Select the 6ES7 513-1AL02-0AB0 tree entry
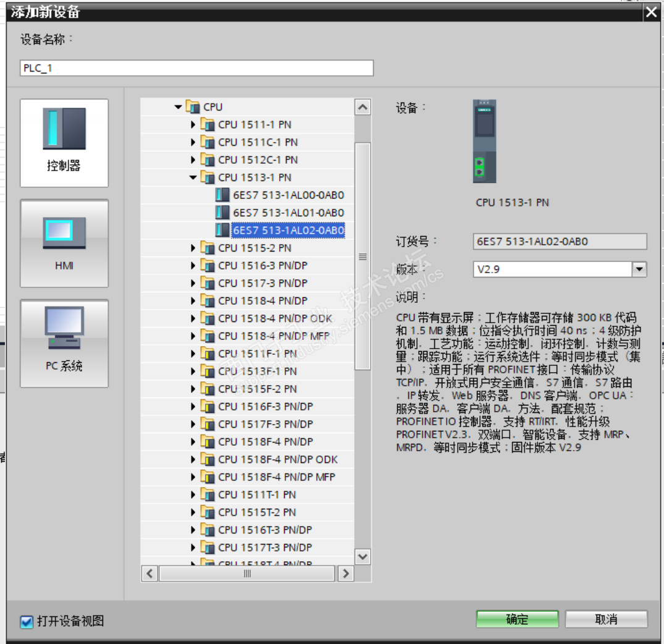Screen dimensions: 664x644 coord(288,230)
